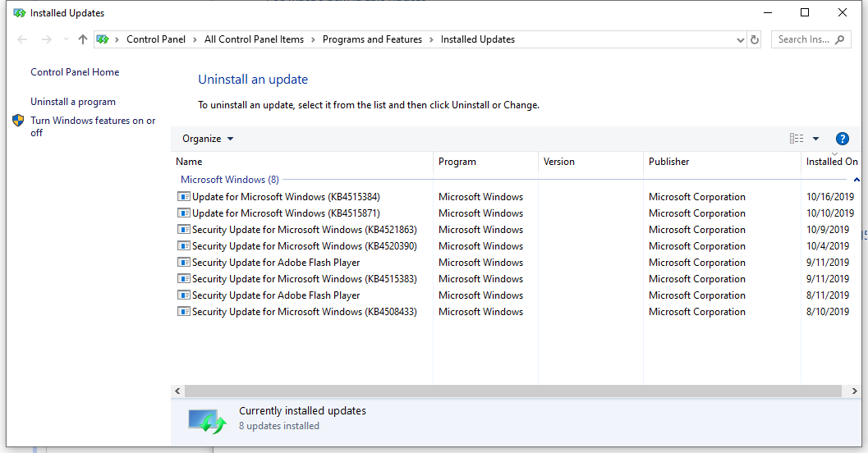Click the horizontal scrollbar left arrow
The height and width of the screenshot is (453, 868).
click(x=177, y=391)
